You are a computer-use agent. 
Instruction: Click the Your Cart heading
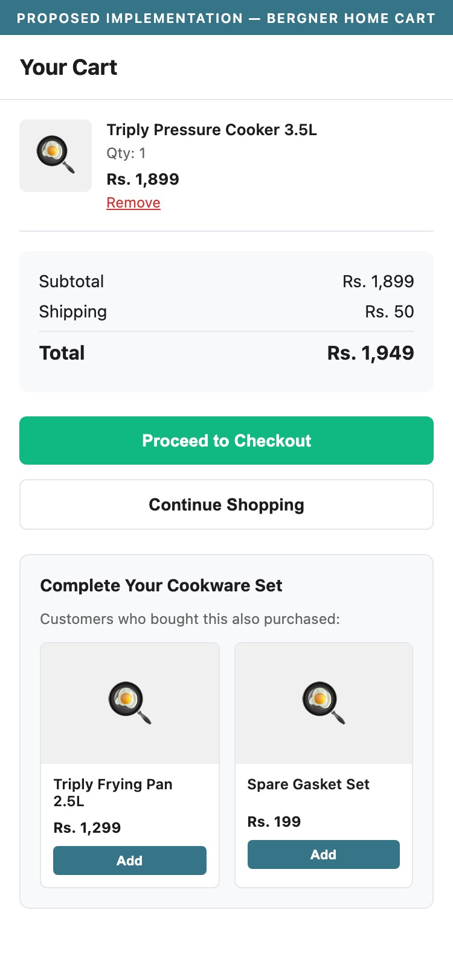tap(69, 68)
